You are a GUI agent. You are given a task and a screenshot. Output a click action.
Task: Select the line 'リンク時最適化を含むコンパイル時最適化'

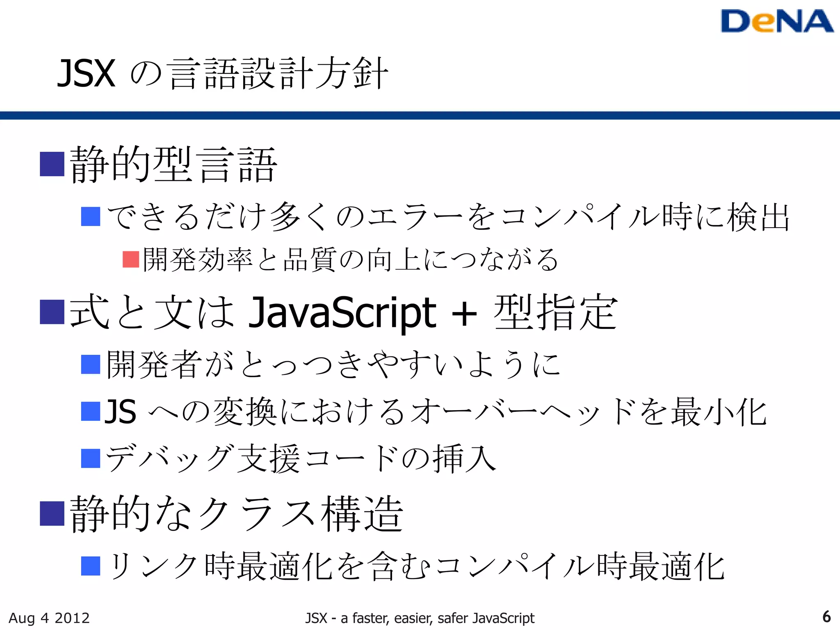pos(416,566)
